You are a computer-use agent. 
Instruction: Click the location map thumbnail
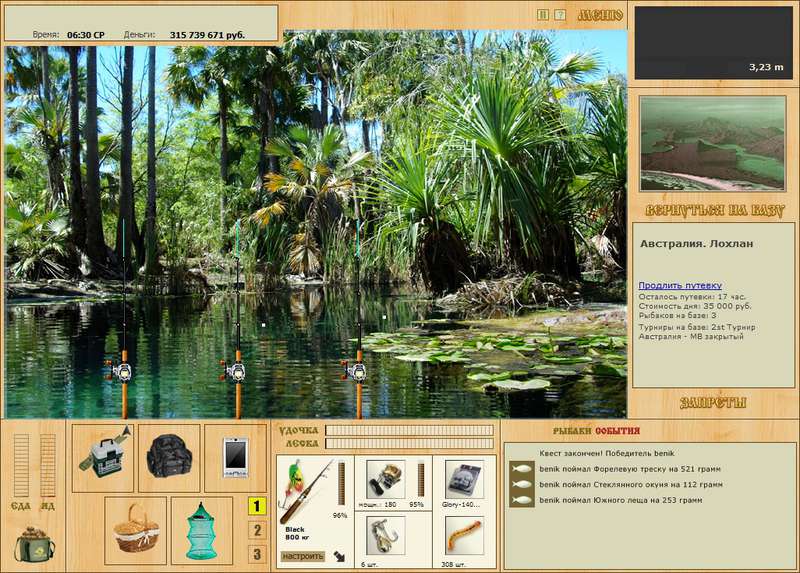[x=713, y=143]
